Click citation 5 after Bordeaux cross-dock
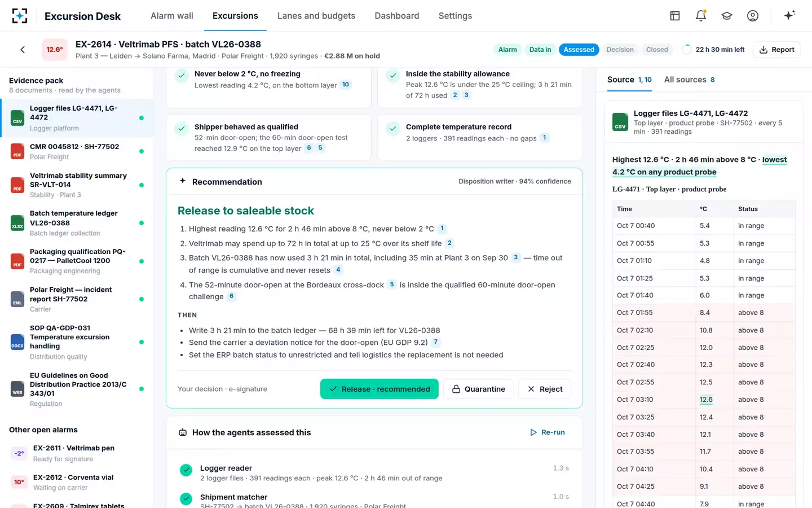Image resolution: width=812 pixels, height=508 pixels. [392, 284]
